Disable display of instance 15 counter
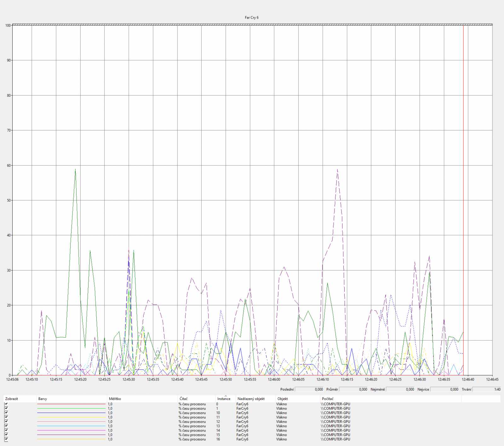The width and height of the screenshot is (504, 446). pyautogui.click(x=6, y=435)
